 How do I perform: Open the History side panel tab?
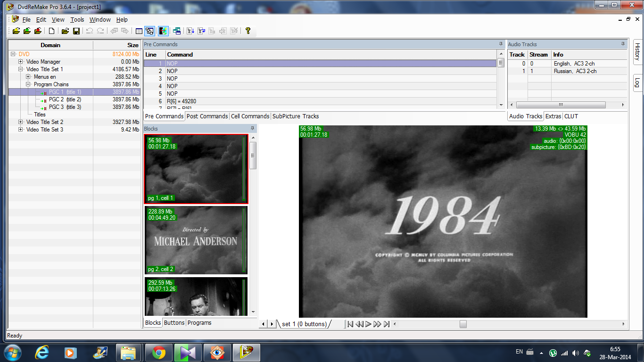637,52
